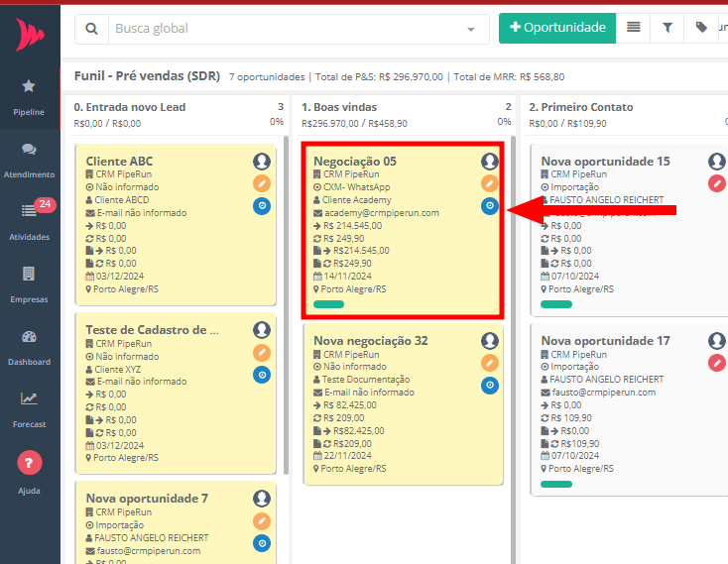Type in the Busca global search field
This screenshot has width=728, height=564.
[288, 29]
